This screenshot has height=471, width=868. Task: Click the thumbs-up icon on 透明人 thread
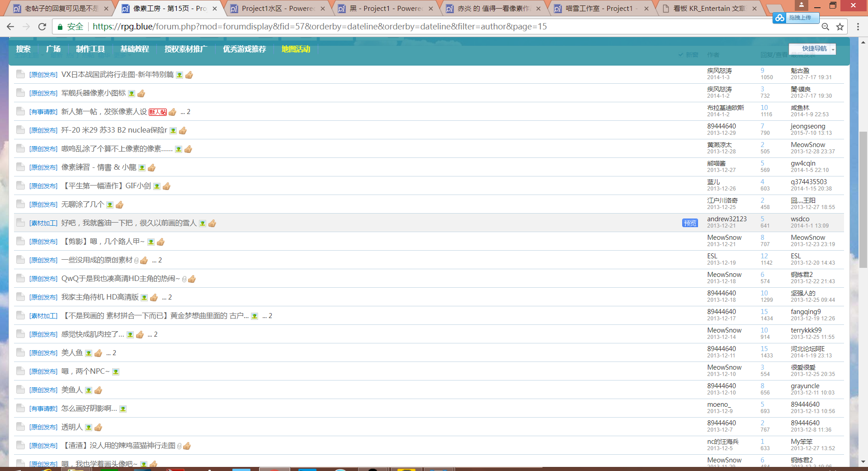click(99, 427)
